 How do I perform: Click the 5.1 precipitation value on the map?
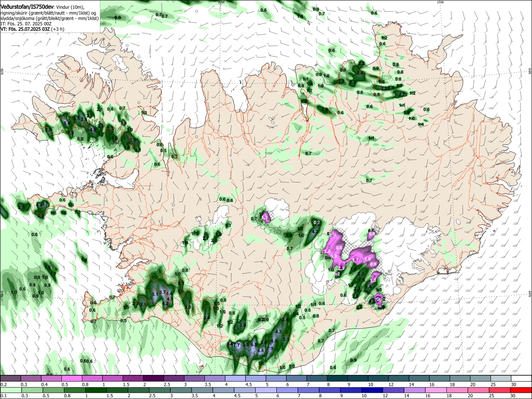pos(155,294)
